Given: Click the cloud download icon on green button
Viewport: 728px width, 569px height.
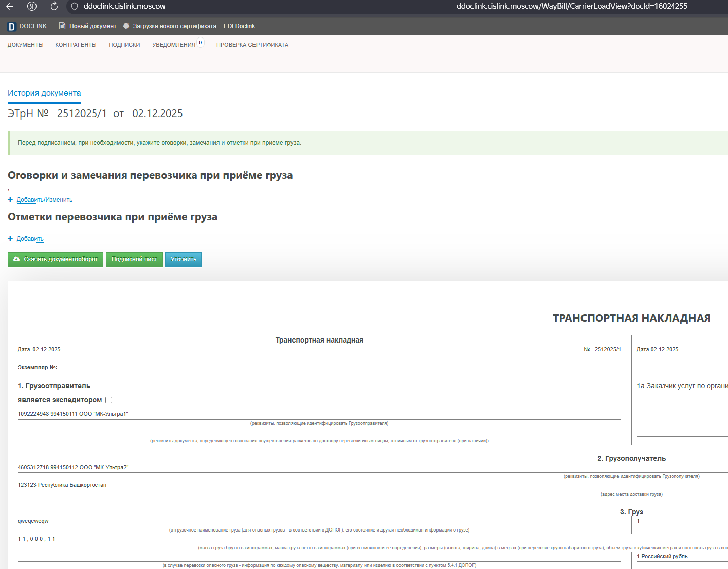Looking at the screenshot, I should [17, 259].
